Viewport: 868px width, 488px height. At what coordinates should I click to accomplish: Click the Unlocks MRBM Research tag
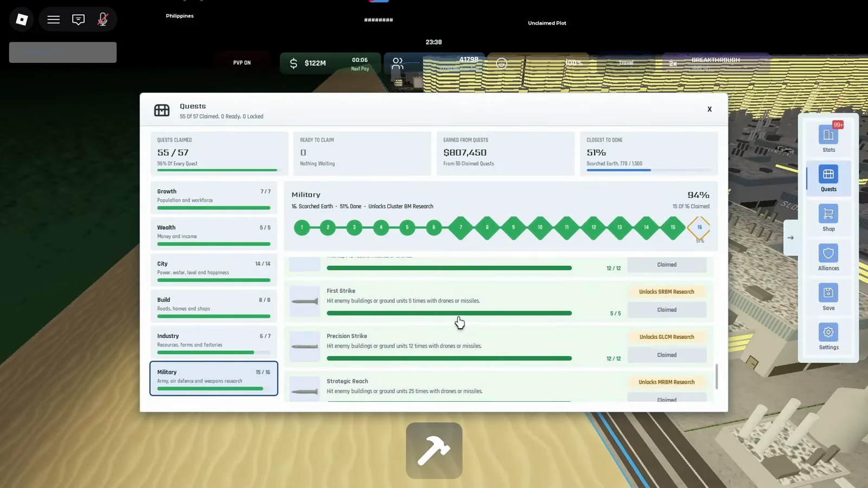[667, 382]
